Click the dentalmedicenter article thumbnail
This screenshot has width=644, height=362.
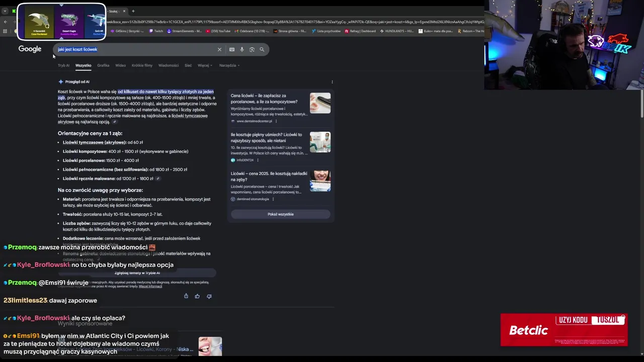click(320, 103)
